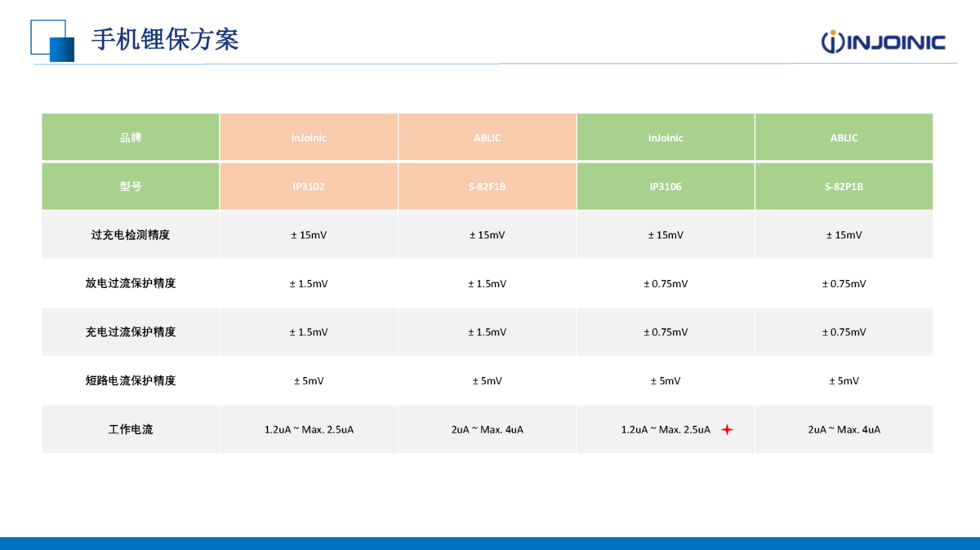980x550 pixels.
Task: Click the 短路电流保护精度 row label
Action: pyautogui.click(x=131, y=380)
